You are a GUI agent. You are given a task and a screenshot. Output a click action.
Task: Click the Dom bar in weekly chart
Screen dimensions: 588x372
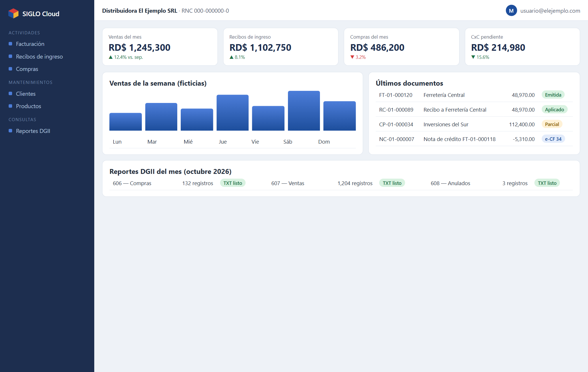(340, 116)
